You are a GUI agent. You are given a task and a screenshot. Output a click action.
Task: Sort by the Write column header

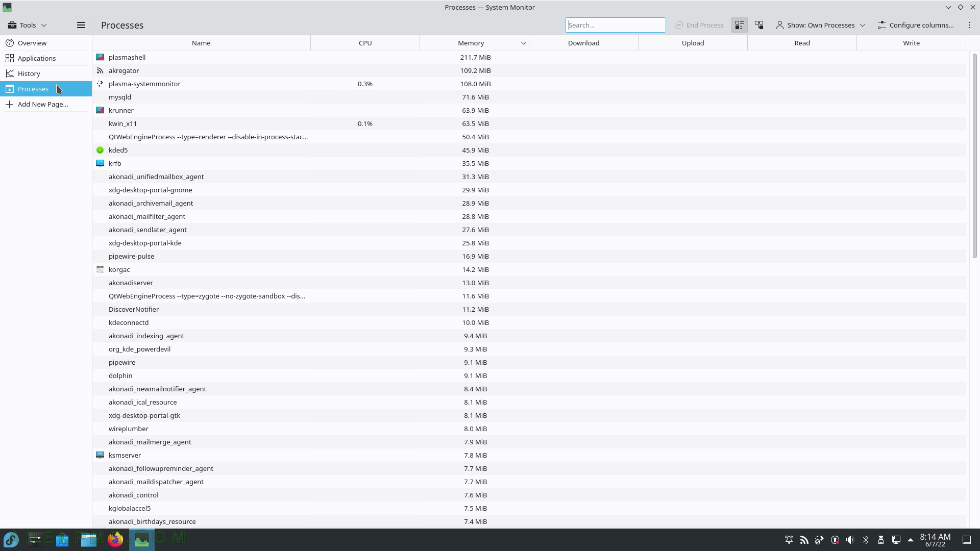[x=911, y=43]
